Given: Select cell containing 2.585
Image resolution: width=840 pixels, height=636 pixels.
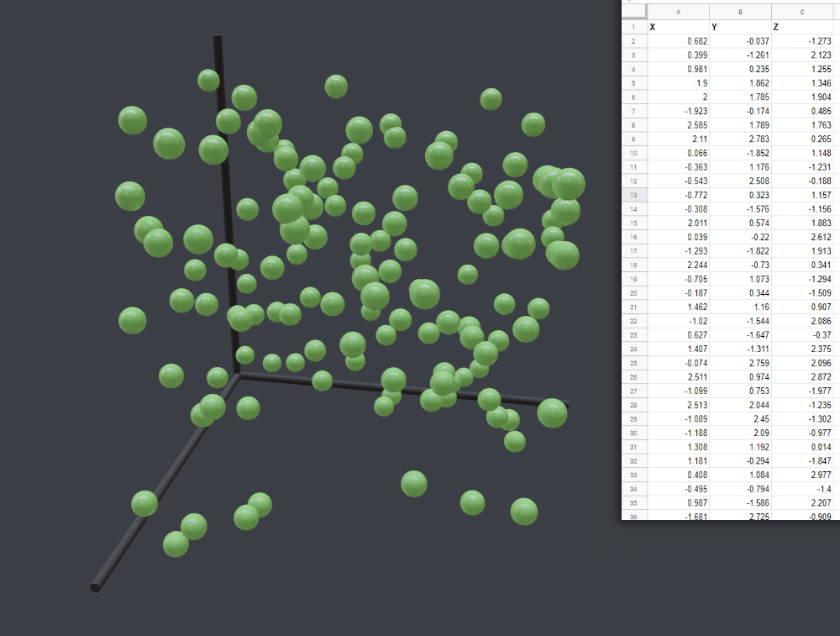Looking at the screenshot, I should [x=678, y=125].
